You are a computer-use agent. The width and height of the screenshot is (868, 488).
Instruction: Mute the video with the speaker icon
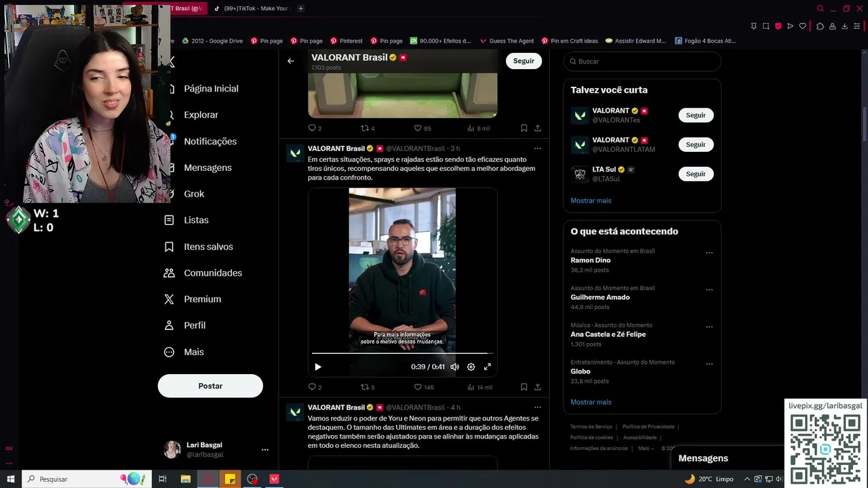click(x=454, y=367)
